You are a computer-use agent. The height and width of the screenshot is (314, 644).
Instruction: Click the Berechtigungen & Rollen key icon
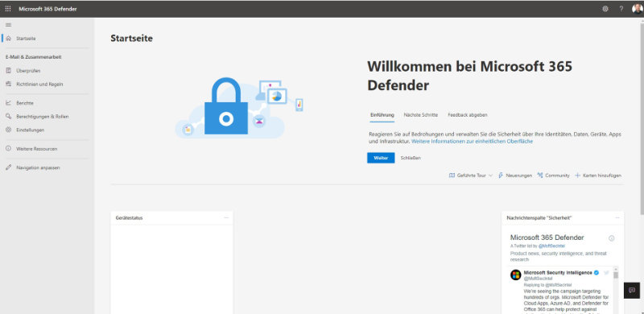coord(9,116)
